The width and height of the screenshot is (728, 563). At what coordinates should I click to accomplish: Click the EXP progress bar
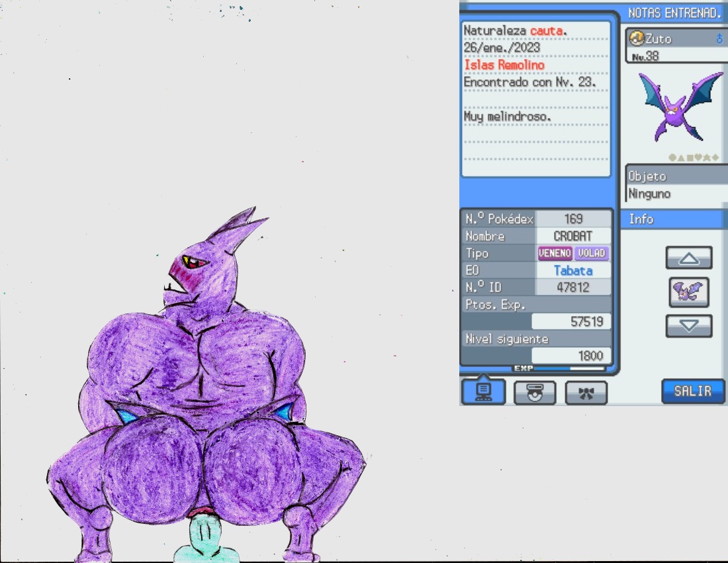(x=570, y=368)
